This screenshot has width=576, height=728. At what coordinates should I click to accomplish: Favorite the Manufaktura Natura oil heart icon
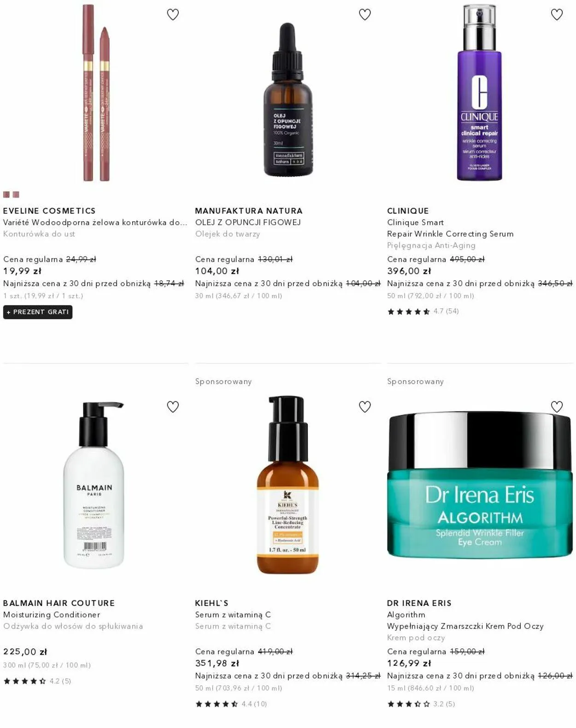click(365, 15)
